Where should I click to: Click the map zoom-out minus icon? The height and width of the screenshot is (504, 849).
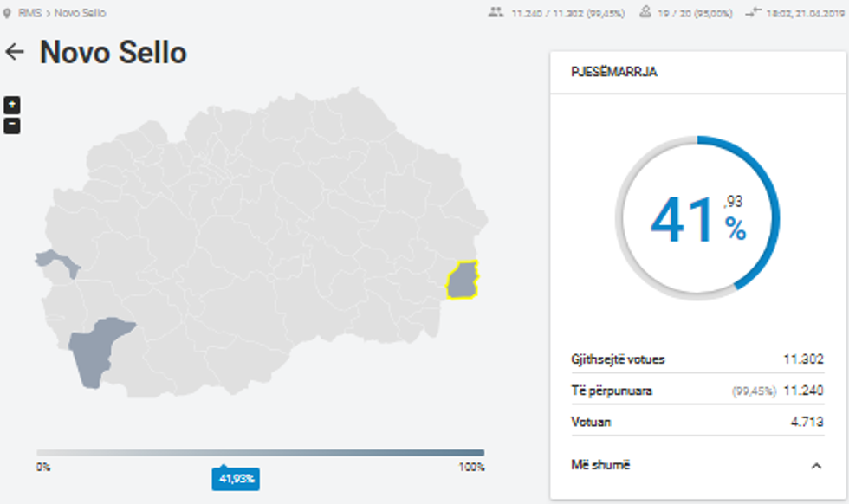(x=13, y=126)
